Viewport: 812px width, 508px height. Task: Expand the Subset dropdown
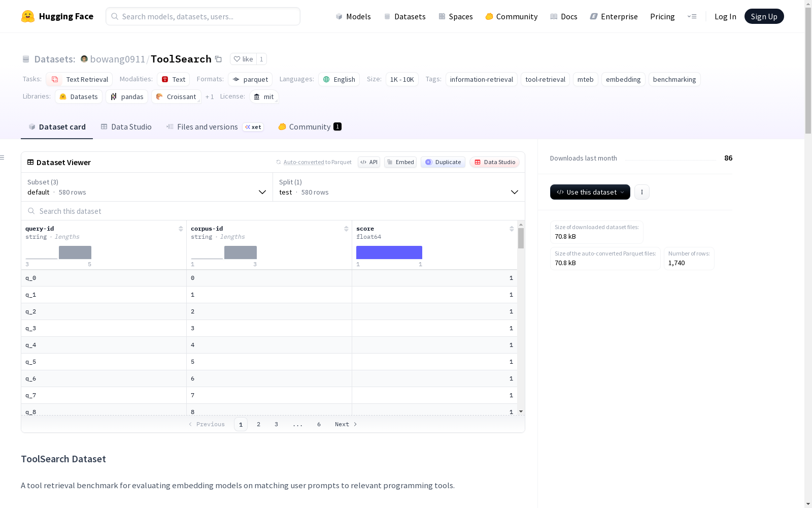(x=147, y=187)
